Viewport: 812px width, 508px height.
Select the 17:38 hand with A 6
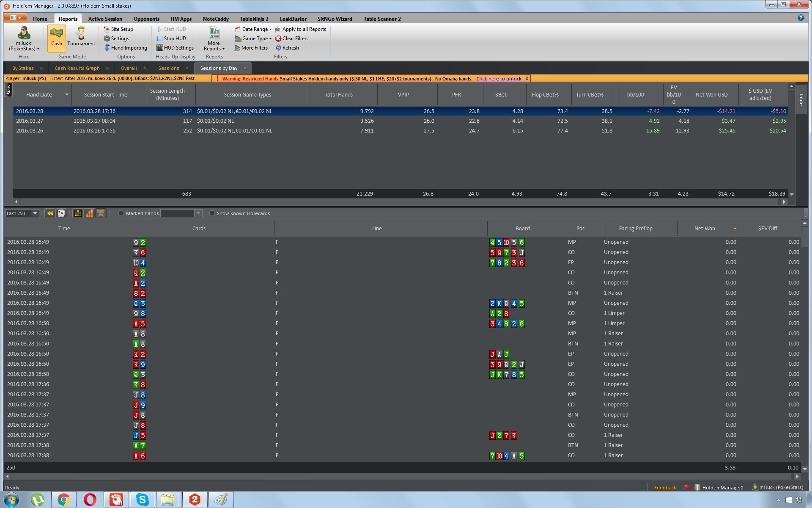point(402,456)
